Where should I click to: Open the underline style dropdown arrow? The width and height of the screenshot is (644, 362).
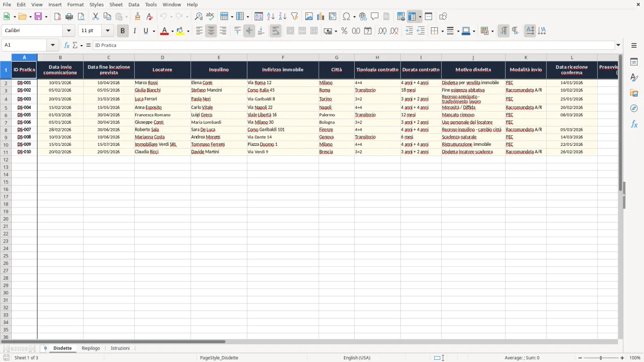tap(153, 31)
